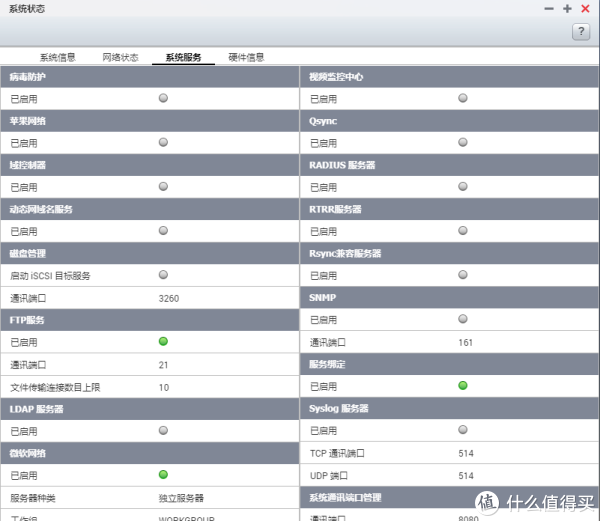Switch to the 网络状态 tab
The width and height of the screenshot is (600, 521).
(x=120, y=57)
